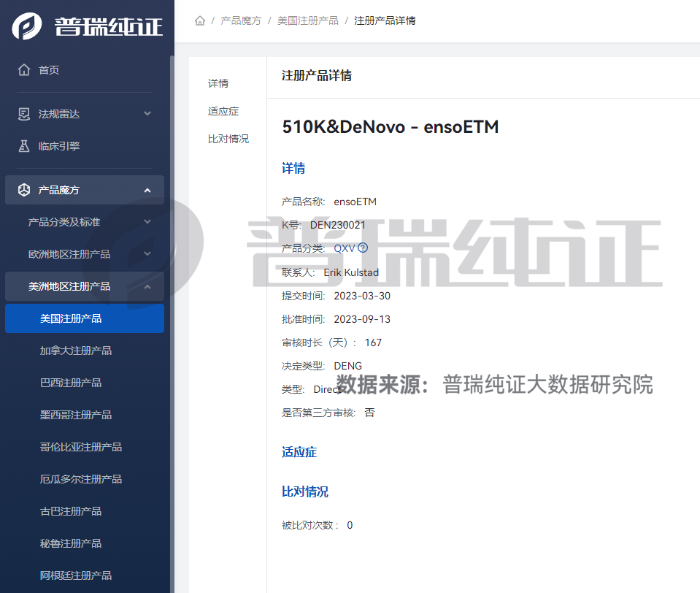This screenshot has height=593, width=700.
Task: Collapse the 产品魔方 menu chevron
Action: [147, 190]
